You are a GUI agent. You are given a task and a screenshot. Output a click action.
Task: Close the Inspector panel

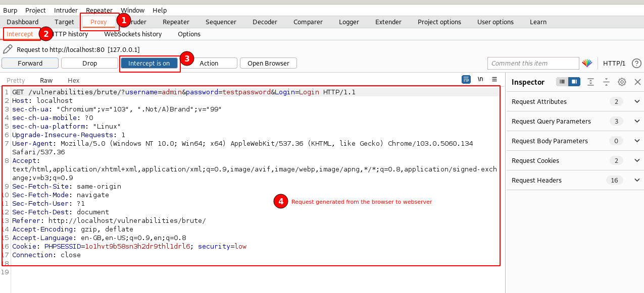click(637, 82)
